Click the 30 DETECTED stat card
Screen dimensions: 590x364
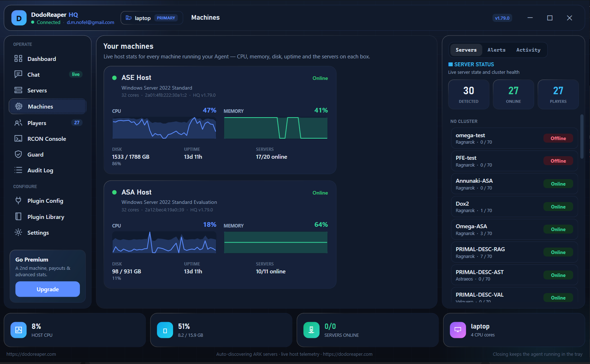click(x=469, y=94)
